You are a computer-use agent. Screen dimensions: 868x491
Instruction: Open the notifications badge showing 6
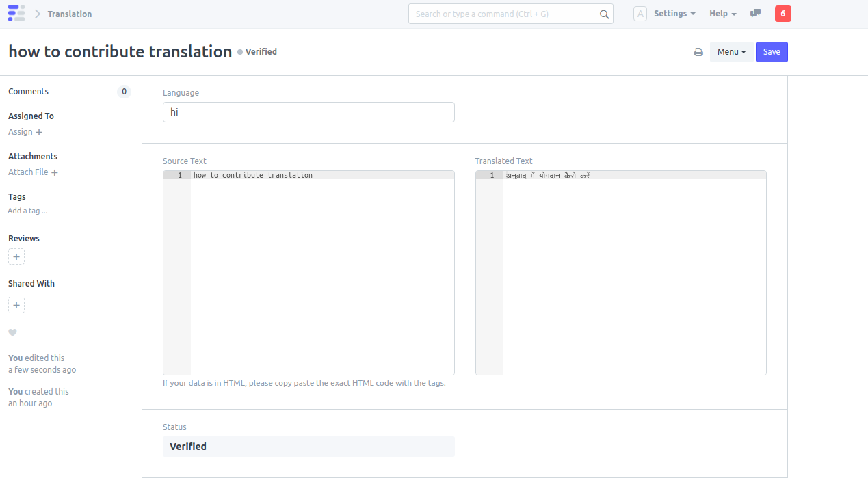782,14
